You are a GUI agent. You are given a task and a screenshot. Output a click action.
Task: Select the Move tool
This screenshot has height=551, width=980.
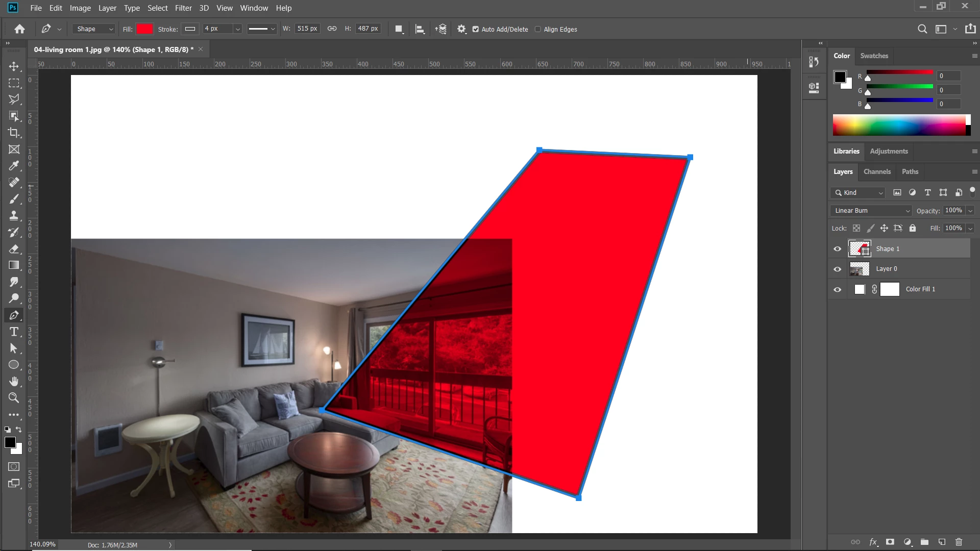click(14, 66)
